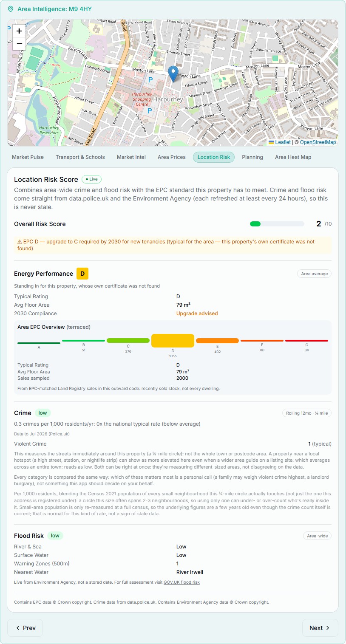Click the warning EPC D upgrade banner
Viewport: 346px width, 644px height.
(173, 245)
